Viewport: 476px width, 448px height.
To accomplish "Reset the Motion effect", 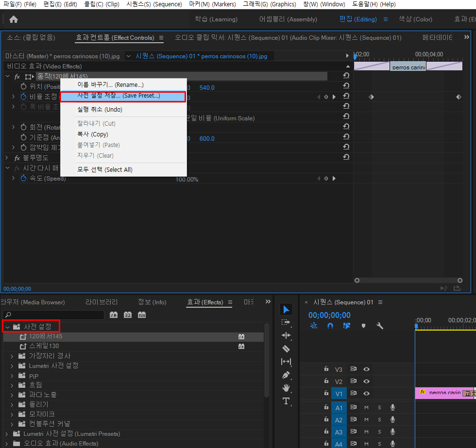I will coord(346,75).
